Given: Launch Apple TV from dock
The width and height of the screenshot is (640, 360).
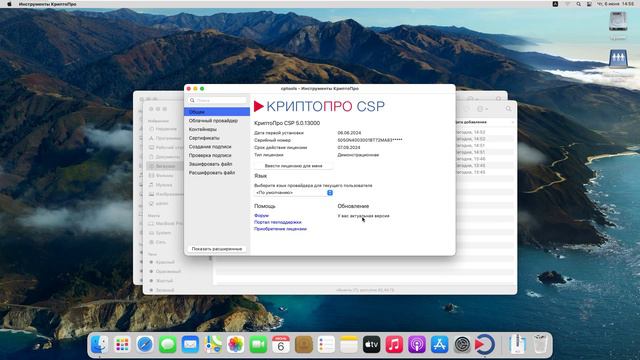Looking at the screenshot, I should pos(371,345).
